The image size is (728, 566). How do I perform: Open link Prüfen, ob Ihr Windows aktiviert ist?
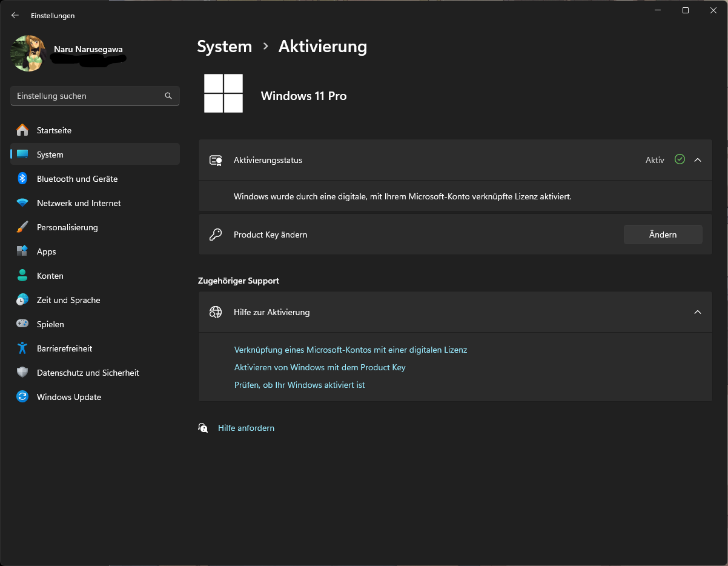click(299, 385)
